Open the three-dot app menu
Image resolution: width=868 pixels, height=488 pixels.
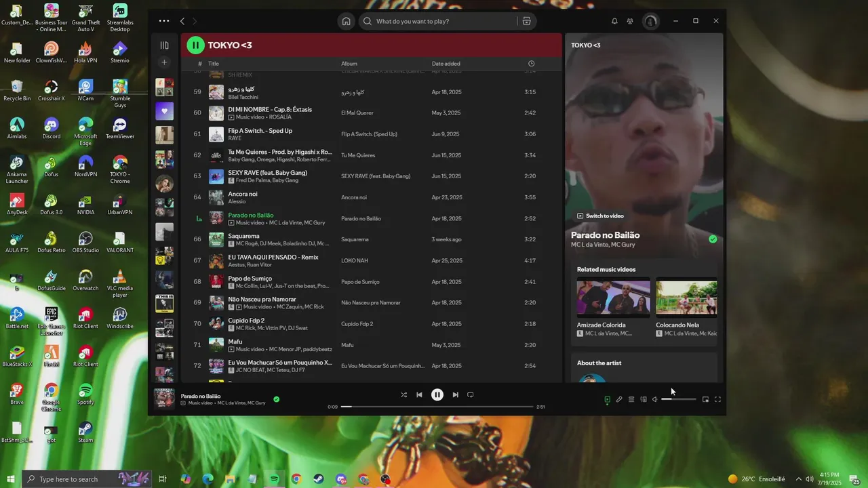coord(164,21)
